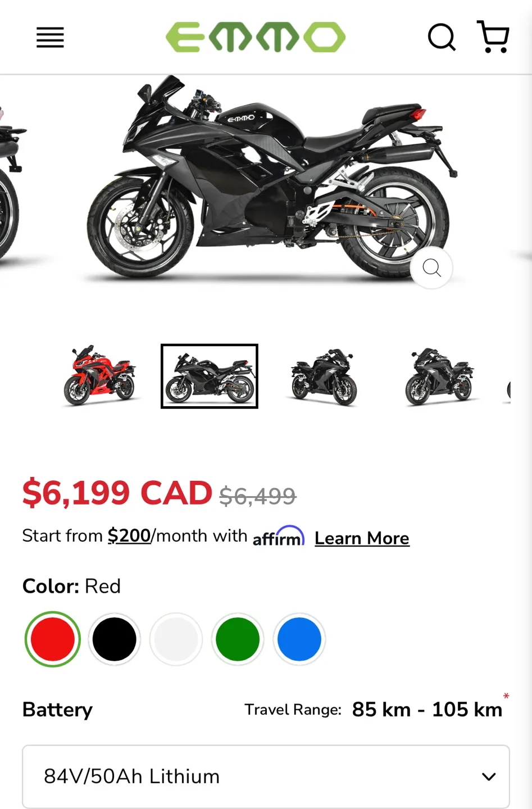
Task: Click the main black motorcycle product image
Action: [x=272, y=178]
